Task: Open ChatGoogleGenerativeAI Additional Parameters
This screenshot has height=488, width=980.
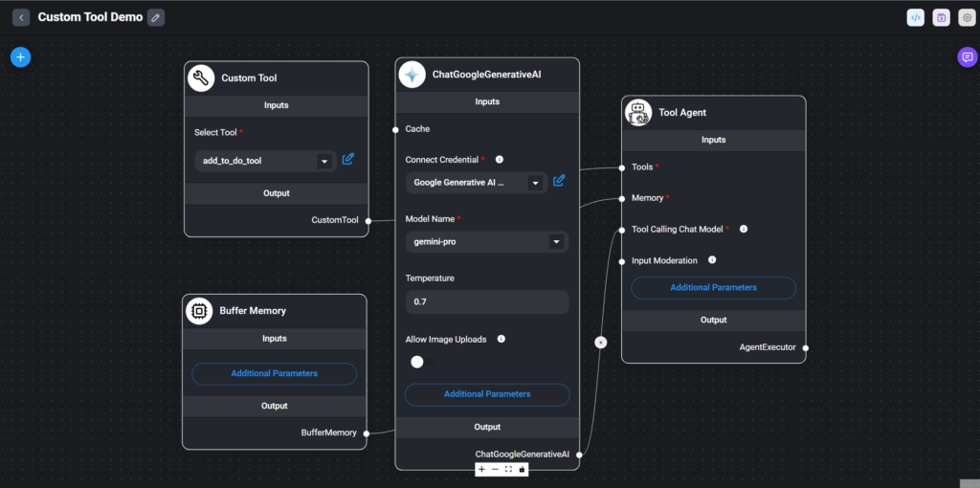Action: [487, 394]
